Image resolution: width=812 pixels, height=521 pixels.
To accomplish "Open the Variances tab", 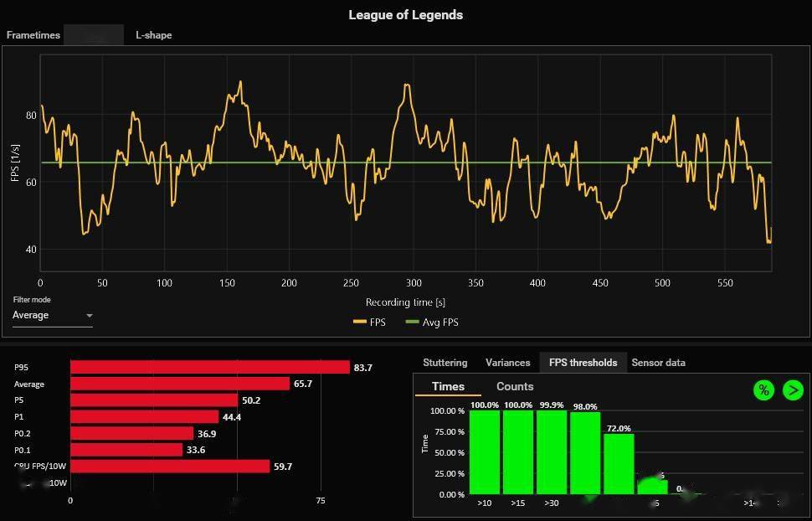I will pos(507,363).
